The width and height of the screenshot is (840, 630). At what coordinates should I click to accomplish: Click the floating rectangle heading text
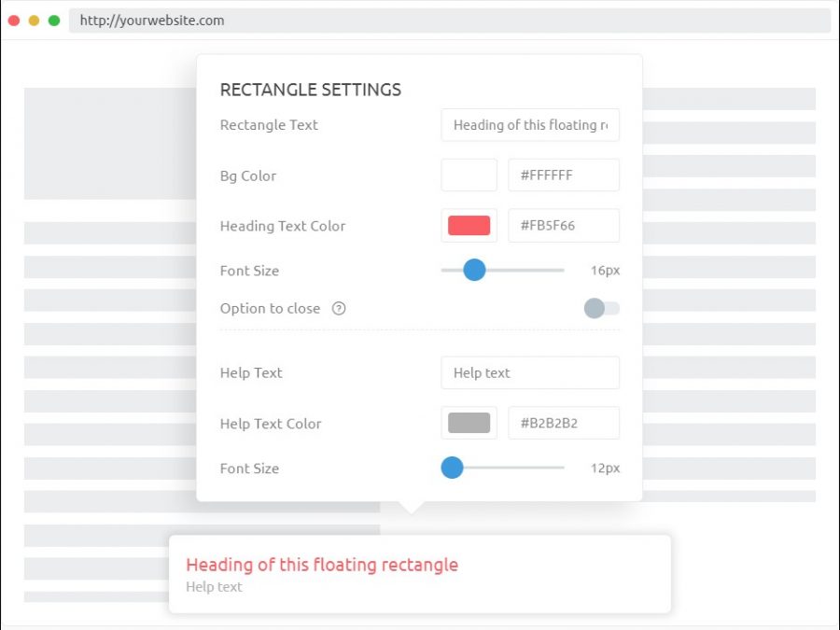[322, 565]
